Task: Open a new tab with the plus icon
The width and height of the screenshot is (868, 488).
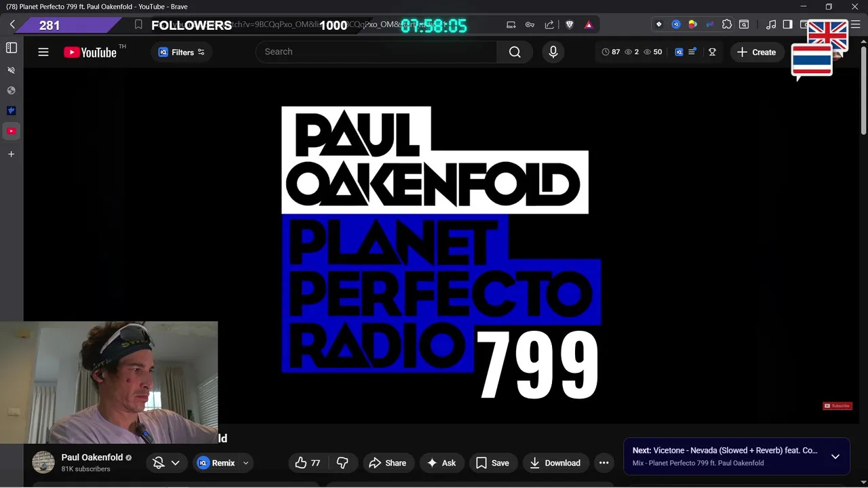Action: [11, 154]
